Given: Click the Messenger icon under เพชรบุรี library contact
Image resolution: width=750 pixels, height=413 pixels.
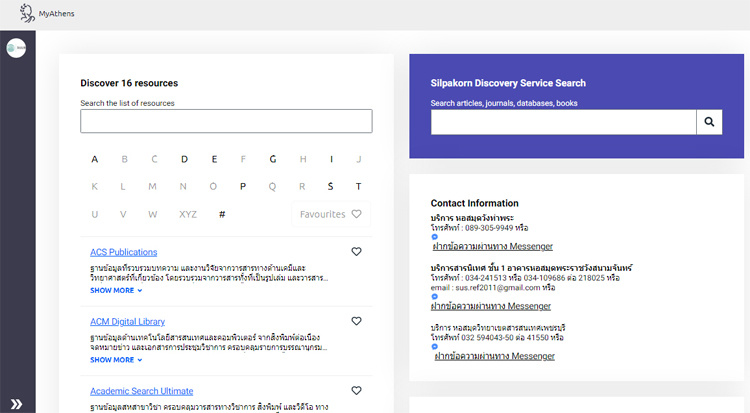Looking at the screenshot, I should tap(434, 346).
